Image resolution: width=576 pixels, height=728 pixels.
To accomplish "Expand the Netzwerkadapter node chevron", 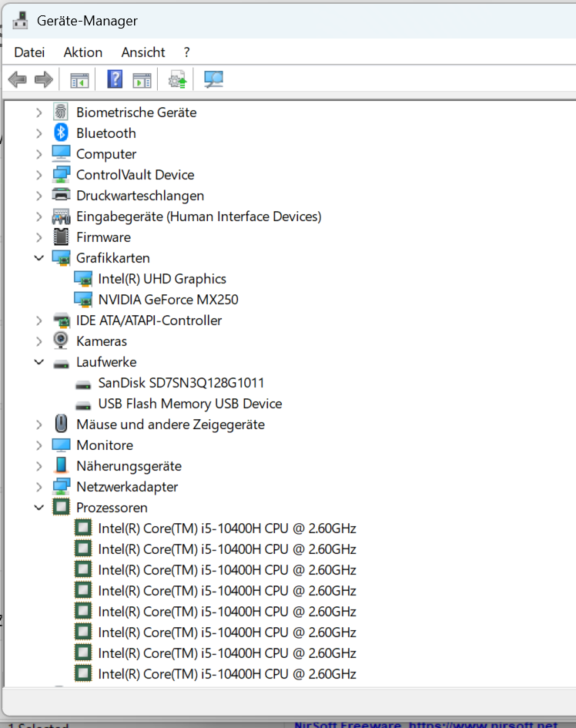I will point(39,487).
